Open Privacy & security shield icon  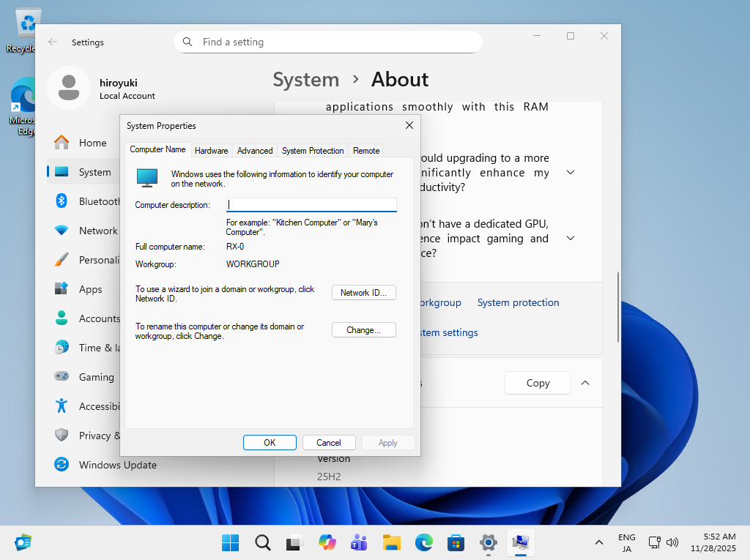[x=62, y=435]
